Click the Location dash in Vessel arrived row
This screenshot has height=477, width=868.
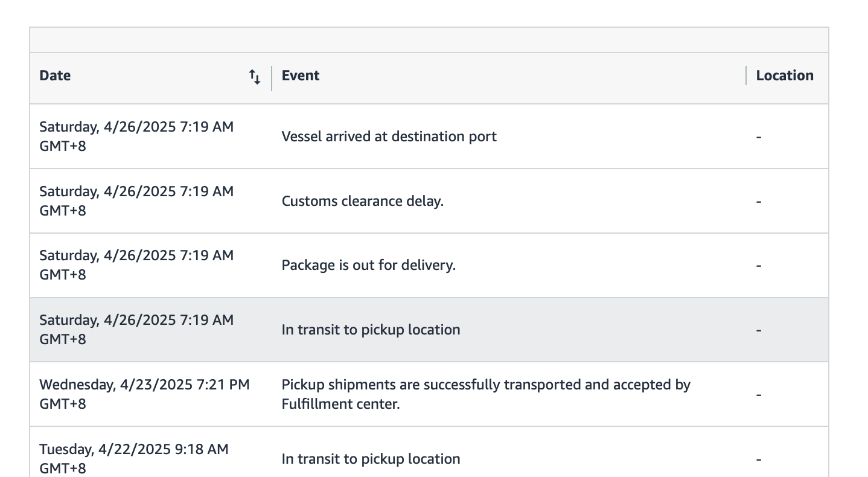[x=759, y=136]
